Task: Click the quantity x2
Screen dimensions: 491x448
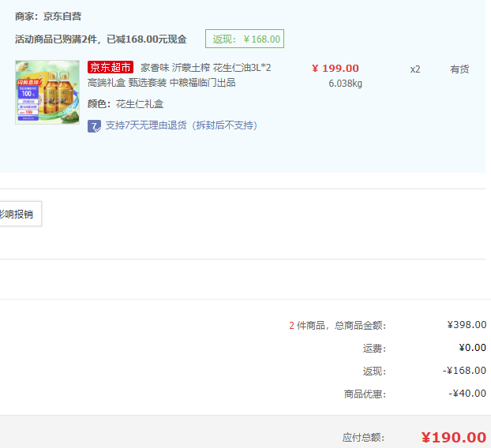Action: click(415, 69)
